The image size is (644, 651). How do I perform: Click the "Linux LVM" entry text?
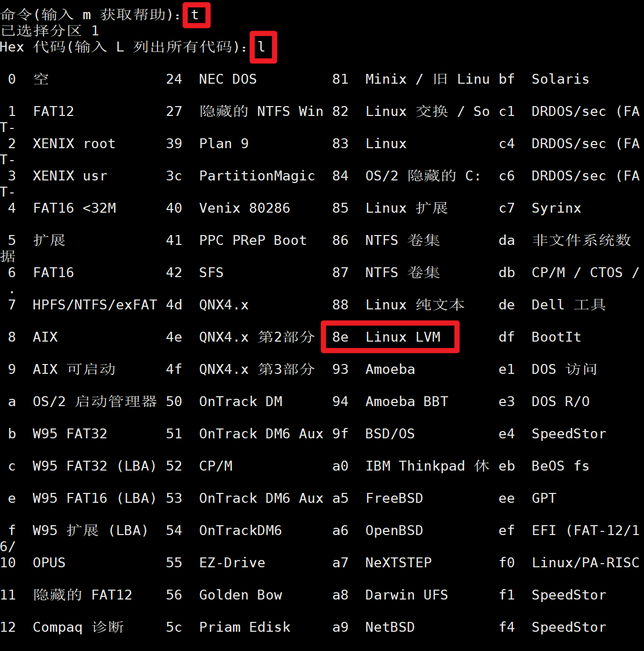coord(403,337)
